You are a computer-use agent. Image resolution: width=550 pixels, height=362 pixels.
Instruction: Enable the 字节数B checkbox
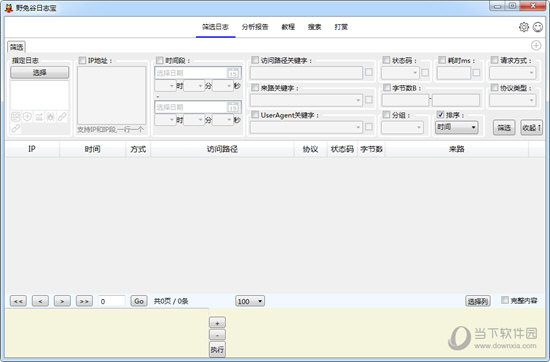tap(387, 87)
